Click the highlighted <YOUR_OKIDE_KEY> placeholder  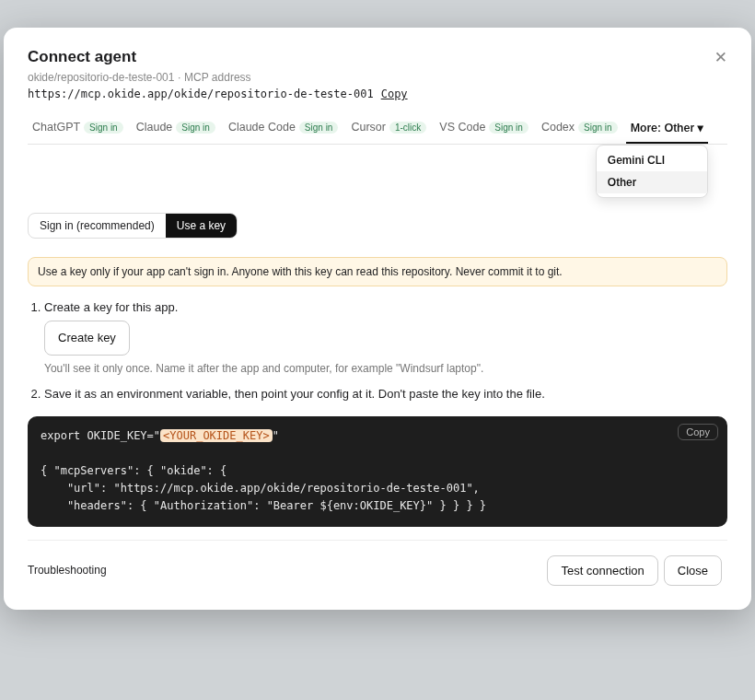click(216, 436)
